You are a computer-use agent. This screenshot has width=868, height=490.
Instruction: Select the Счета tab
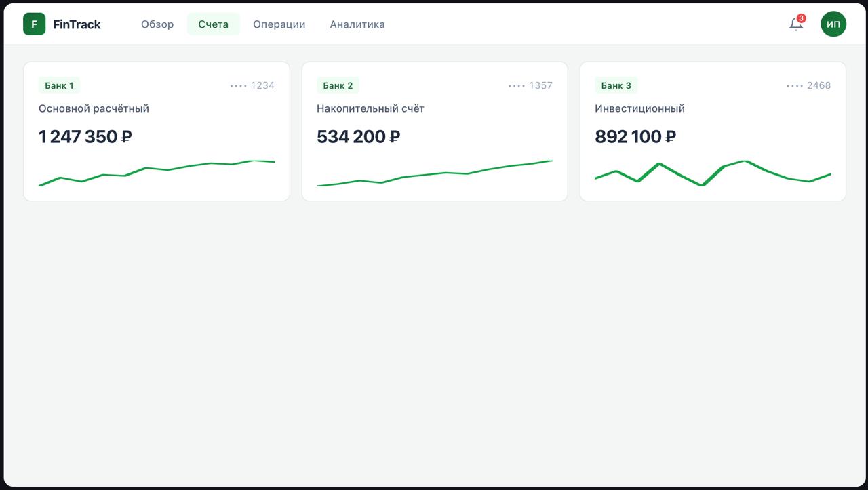coord(214,24)
